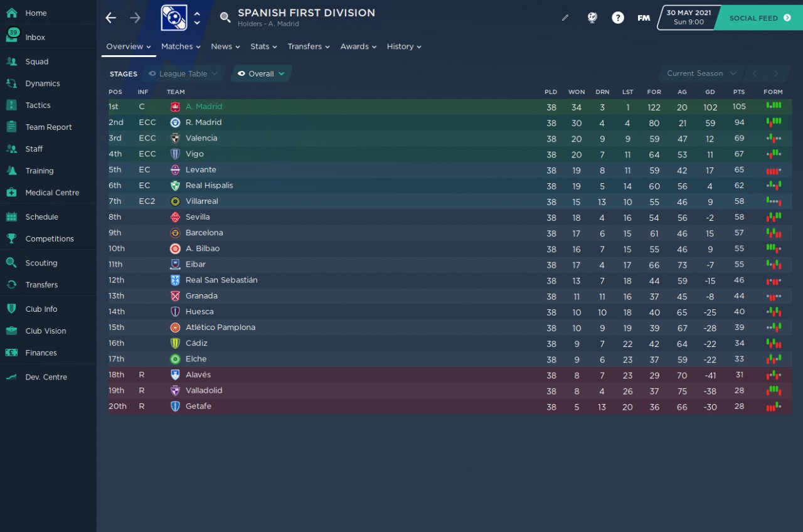Open the search magnifier icon
This screenshot has height=532, width=803.
(225, 18)
